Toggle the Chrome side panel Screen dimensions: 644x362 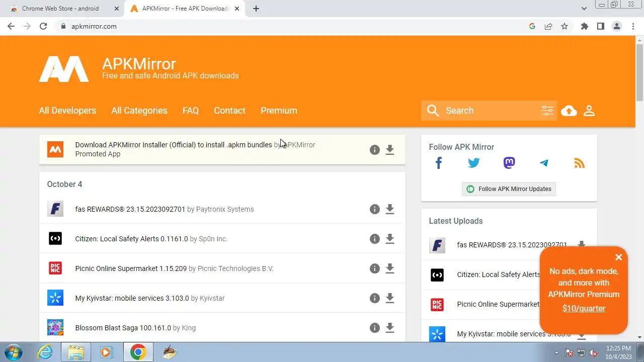point(600,26)
